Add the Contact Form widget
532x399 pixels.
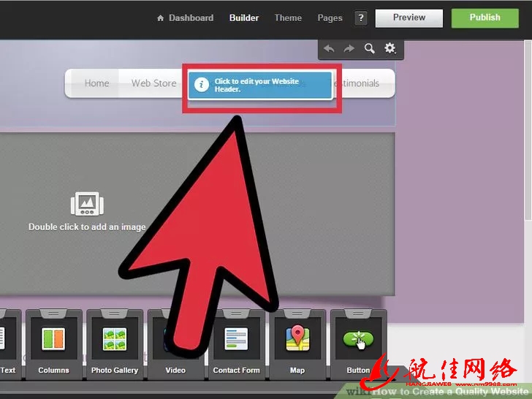coord(236,343)
